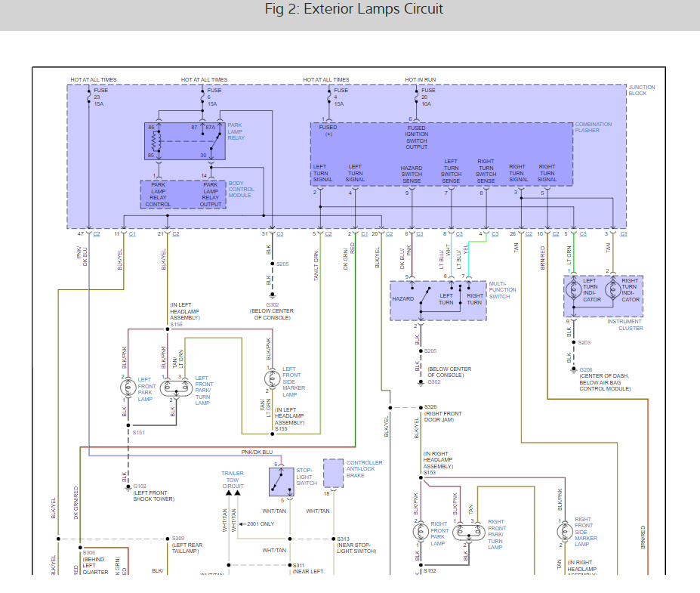Click the S151 splice label
The width and height of the screenshot is (700, 593).
(138, 432)
